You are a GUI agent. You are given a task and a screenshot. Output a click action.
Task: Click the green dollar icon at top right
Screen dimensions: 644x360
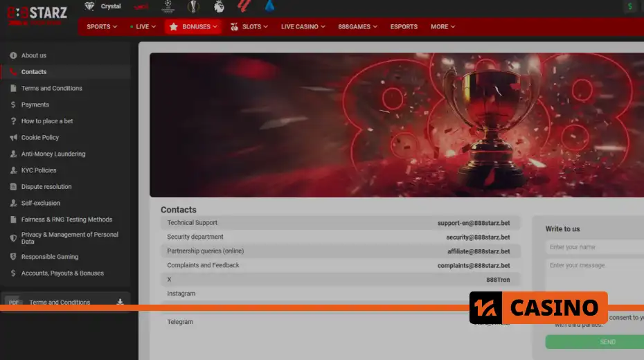click(x=630, y=6)
